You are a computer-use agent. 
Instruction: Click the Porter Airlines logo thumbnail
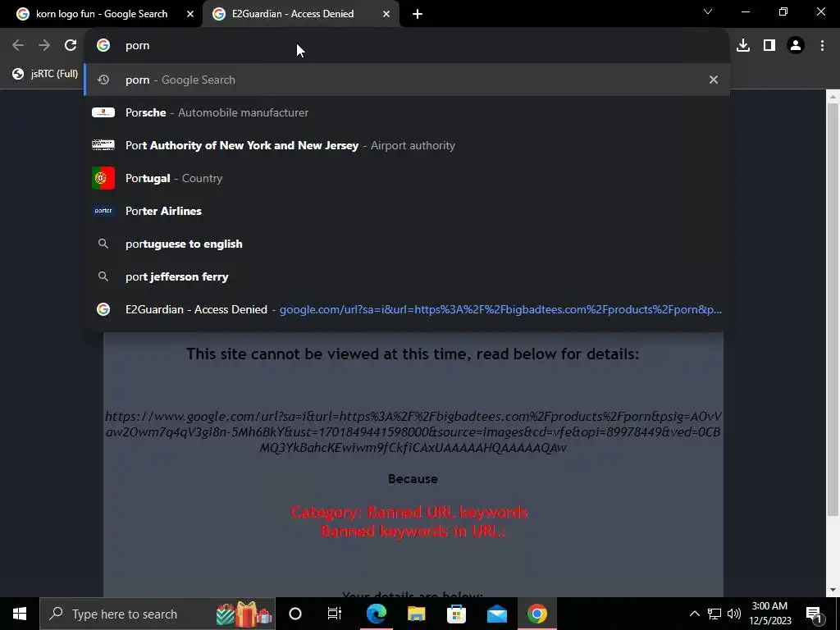[103, 211]
